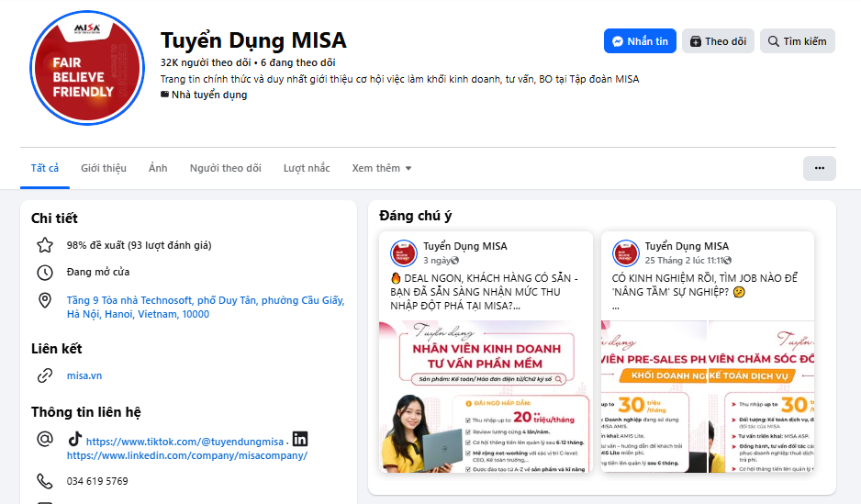Click the TikTok logo icon

point(75,439)
